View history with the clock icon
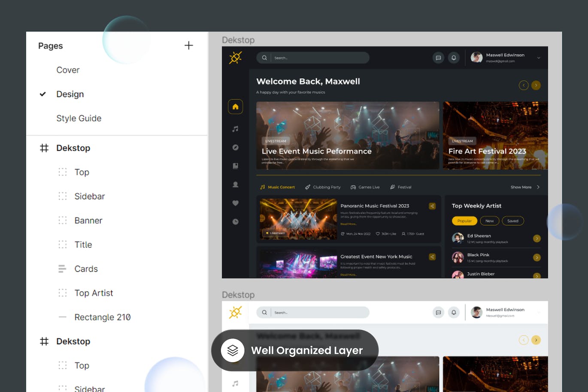The image size is (588, 392). tap(235, 222)
